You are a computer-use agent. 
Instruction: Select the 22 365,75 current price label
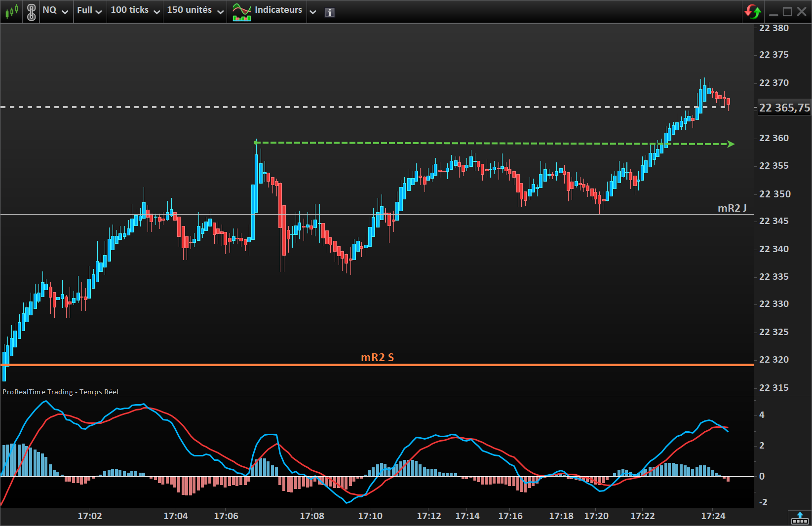[x=784, y=108]
